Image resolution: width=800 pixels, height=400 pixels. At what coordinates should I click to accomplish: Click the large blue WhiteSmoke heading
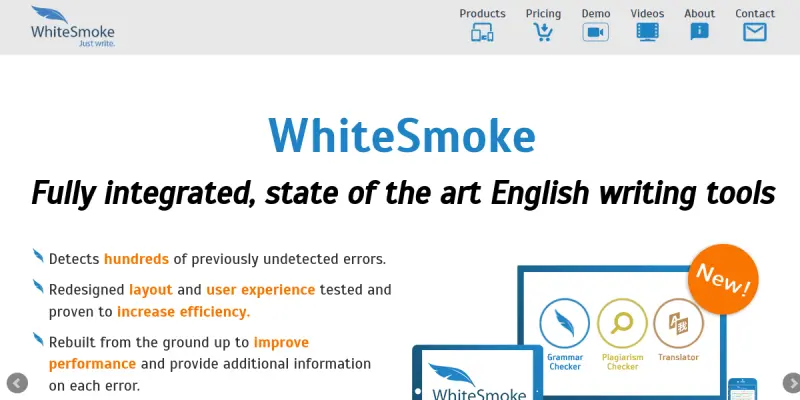coord(402,136)
